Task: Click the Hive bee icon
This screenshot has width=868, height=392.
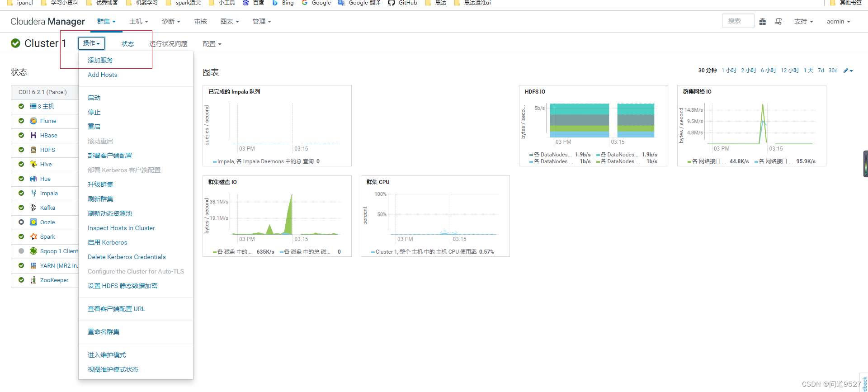Action: point(33,164)
